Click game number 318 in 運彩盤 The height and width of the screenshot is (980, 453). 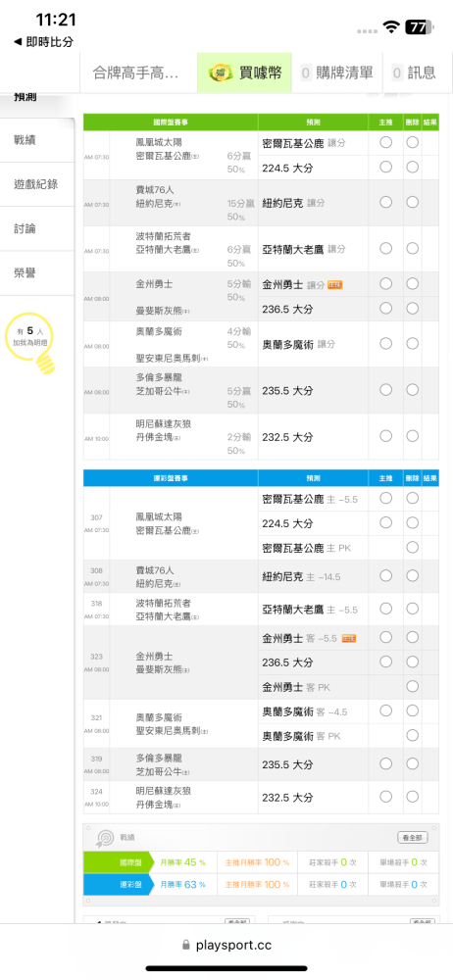click(96, 603)
